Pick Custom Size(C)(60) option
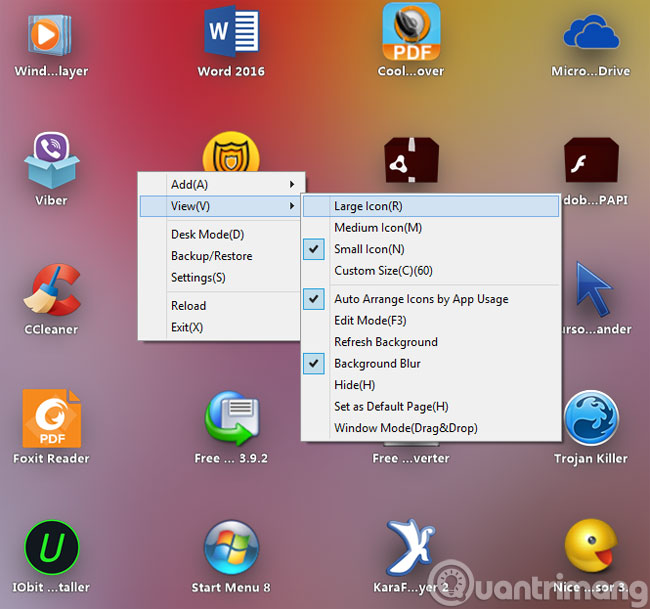The image size is (650, 609). point(431,271)
